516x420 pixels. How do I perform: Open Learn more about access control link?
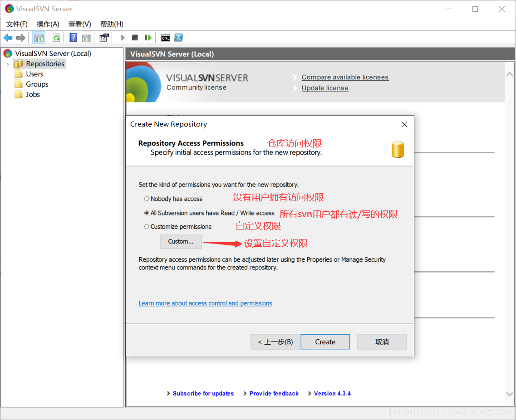tap(205, 303)
